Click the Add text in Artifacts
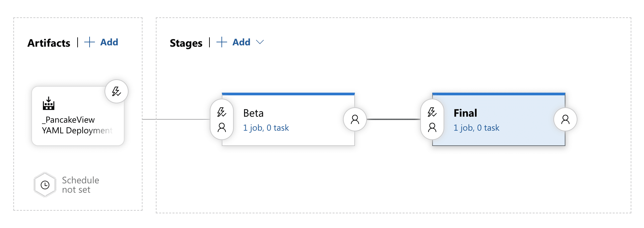Screen dimensions: 644x228 tap(109, 42)
